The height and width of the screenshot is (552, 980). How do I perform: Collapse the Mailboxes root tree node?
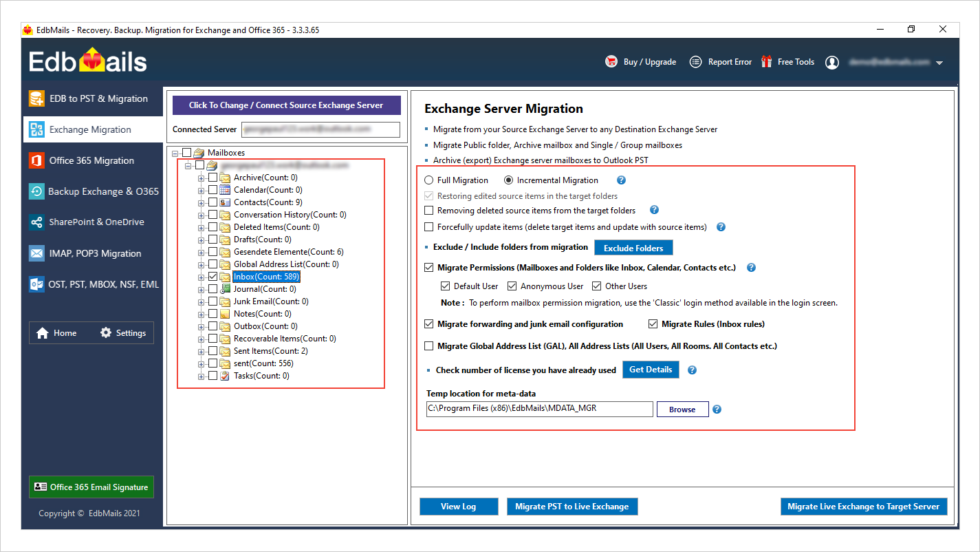tap(175, 153)
